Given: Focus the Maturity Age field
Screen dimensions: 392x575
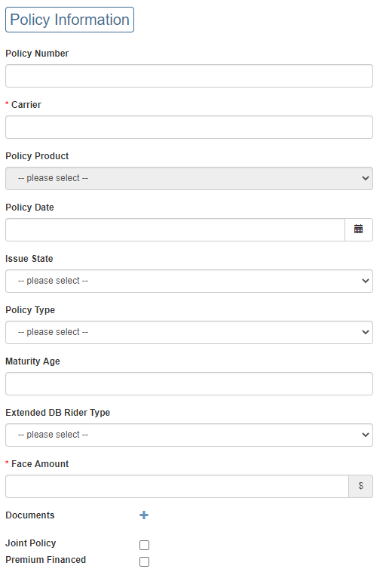Looking at the screenshot, I should point(189,384).
